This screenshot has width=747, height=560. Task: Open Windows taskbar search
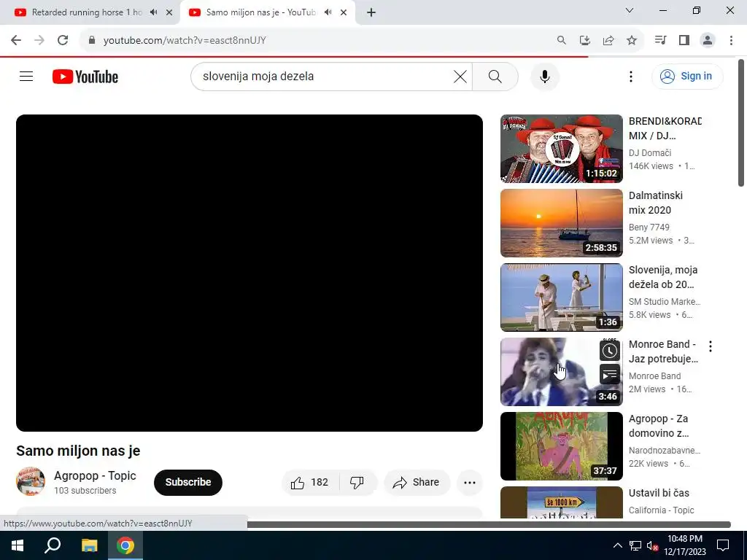coord(53,545)
